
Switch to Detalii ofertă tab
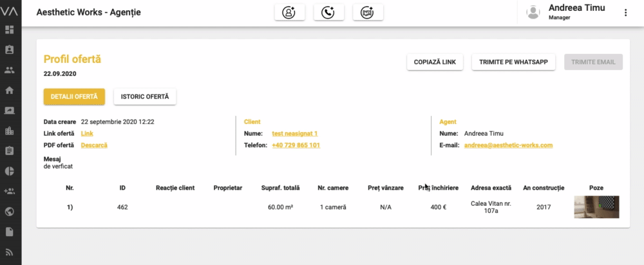pos(74,96)
